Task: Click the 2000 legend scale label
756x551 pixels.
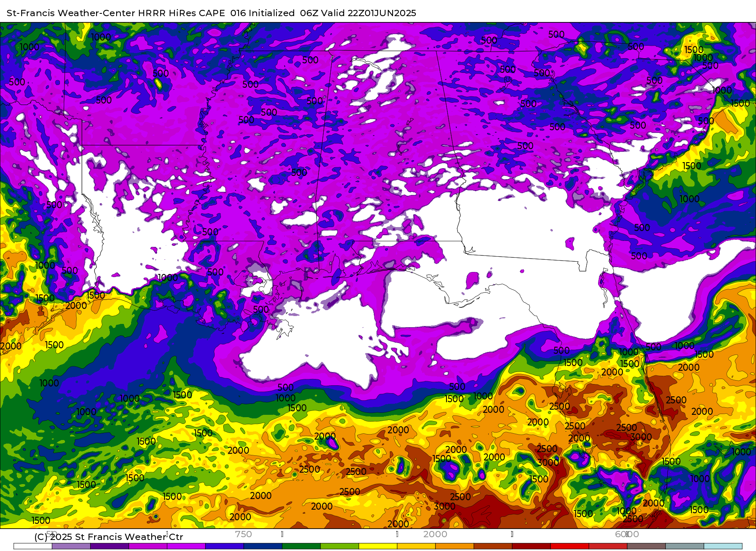Action: tap(435, 534)
